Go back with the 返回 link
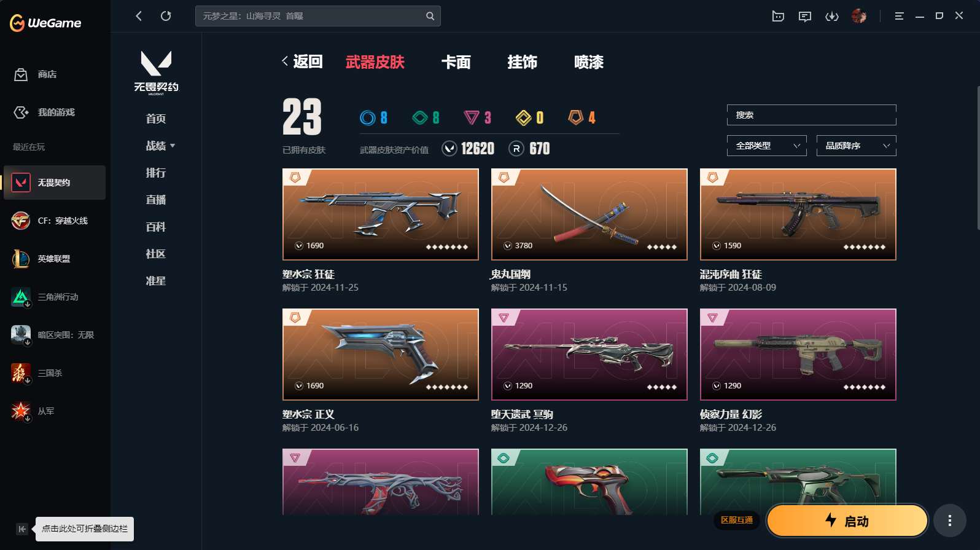The width and height of the screenshot is (980, 550). coord(302,61)
